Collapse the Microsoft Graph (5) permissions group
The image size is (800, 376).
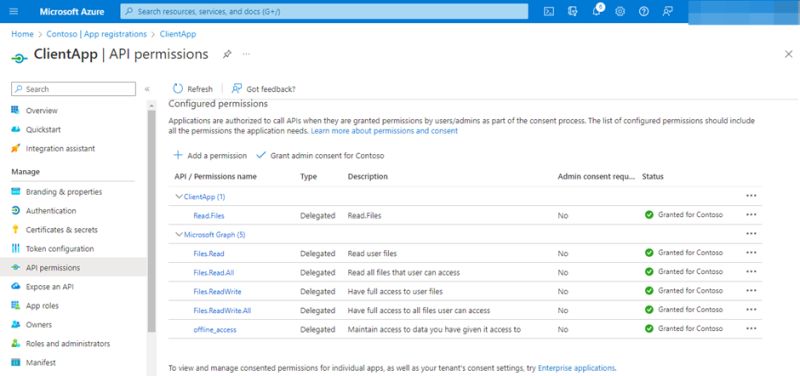(179, 235)
